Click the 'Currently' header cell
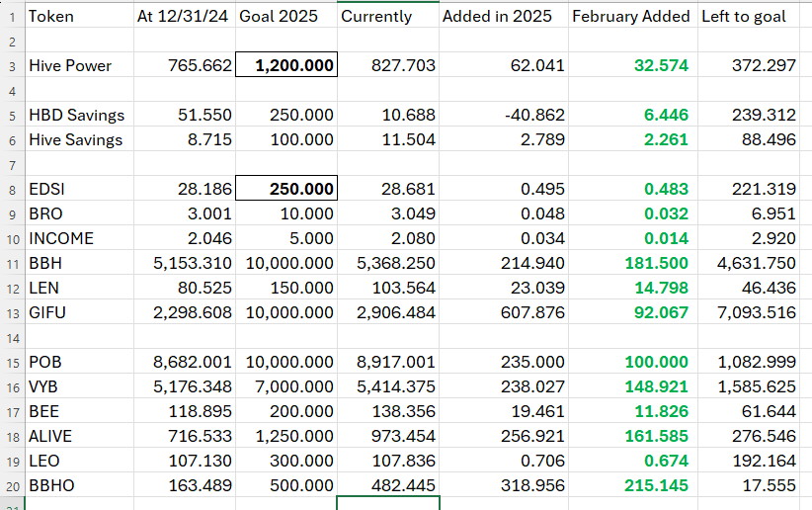 388,16
